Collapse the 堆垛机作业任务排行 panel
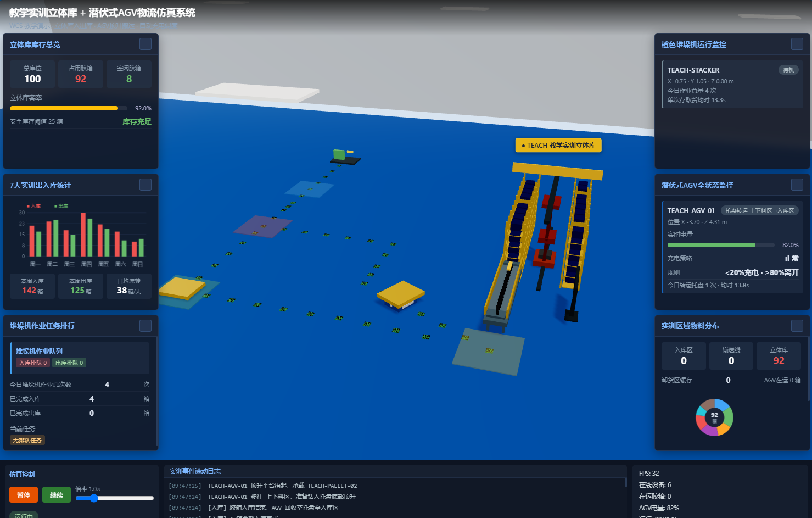812x518 pixels. 145,325
